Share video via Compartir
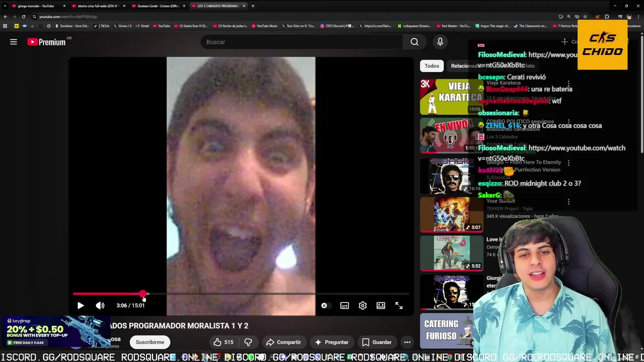644x362 pixels. pos(283,342)
